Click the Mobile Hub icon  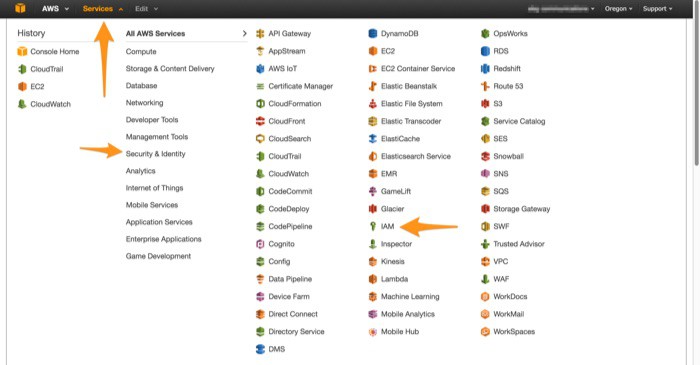[373, 332]
